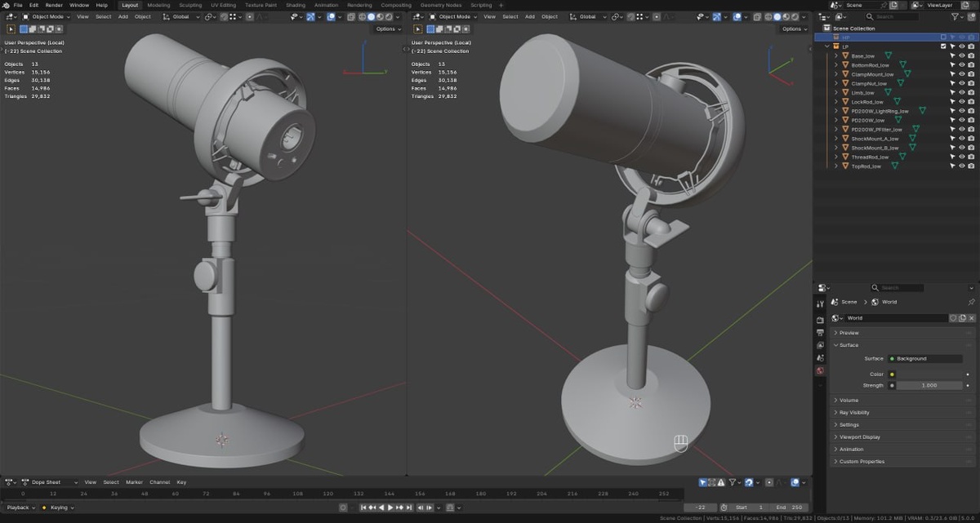Screen dimensions: 980x523
Task: Expand the Base_low object row
Action: tap(836, 55)
